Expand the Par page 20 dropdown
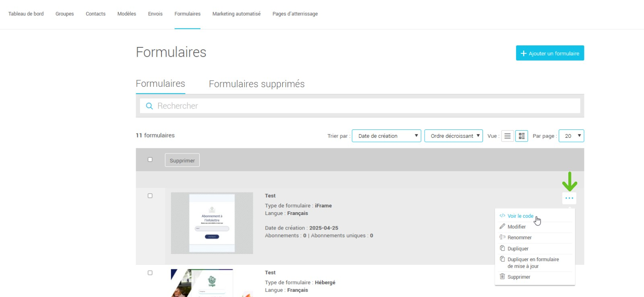 (571, 136)
